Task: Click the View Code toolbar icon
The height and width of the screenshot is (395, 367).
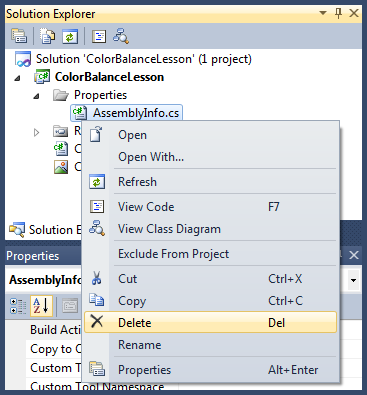Action: [99, 36]
